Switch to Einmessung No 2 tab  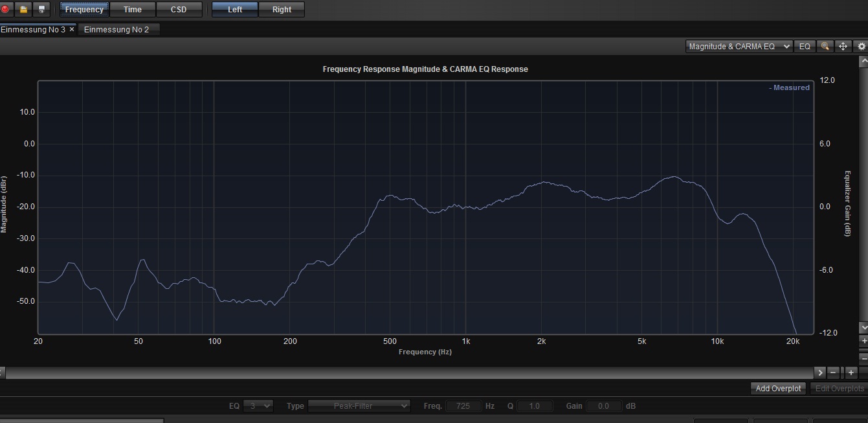point(117,30)
